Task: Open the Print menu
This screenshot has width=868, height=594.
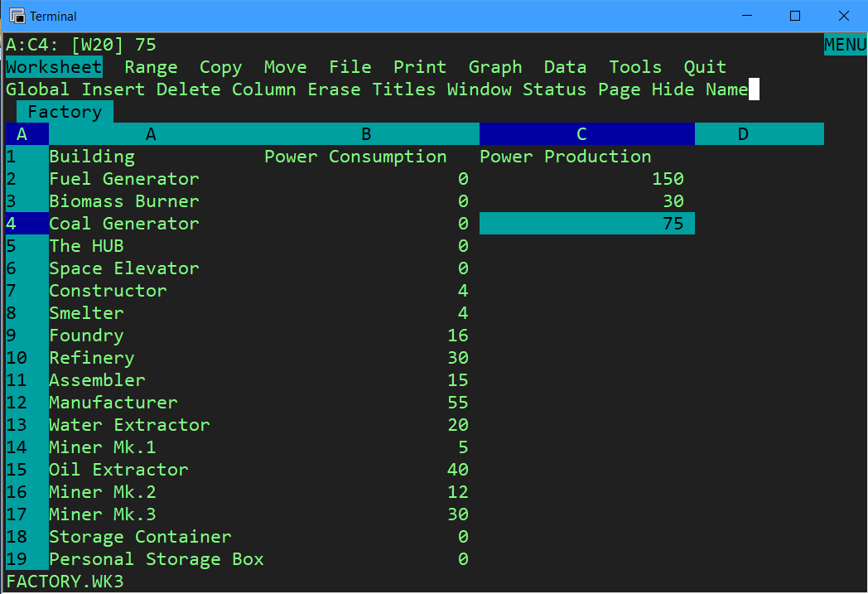Action: pos(420,67)
